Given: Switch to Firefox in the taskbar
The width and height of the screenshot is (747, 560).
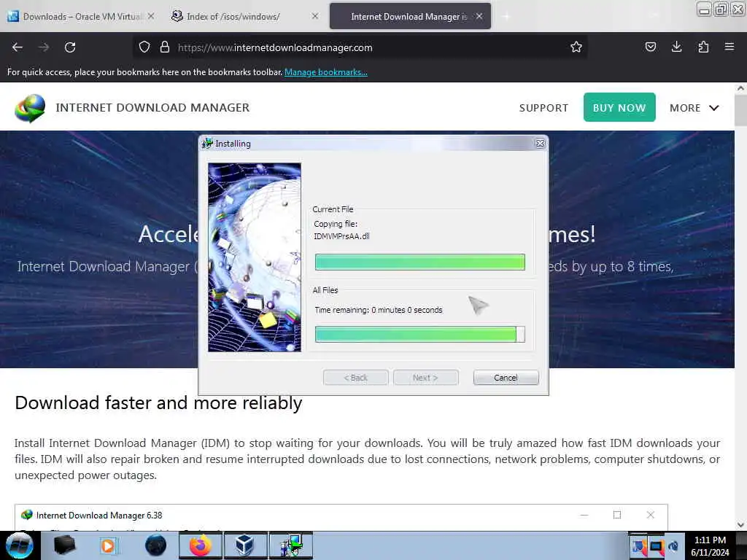Looking at the screenshot, I should [x=201, y=545].
